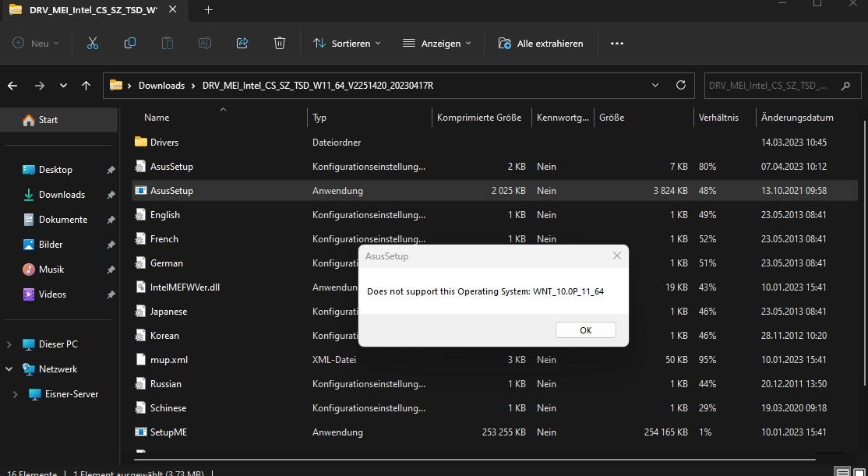The image size is (868, 476).
Task: Sort by the Verhältnis column header
Action: 718,118
